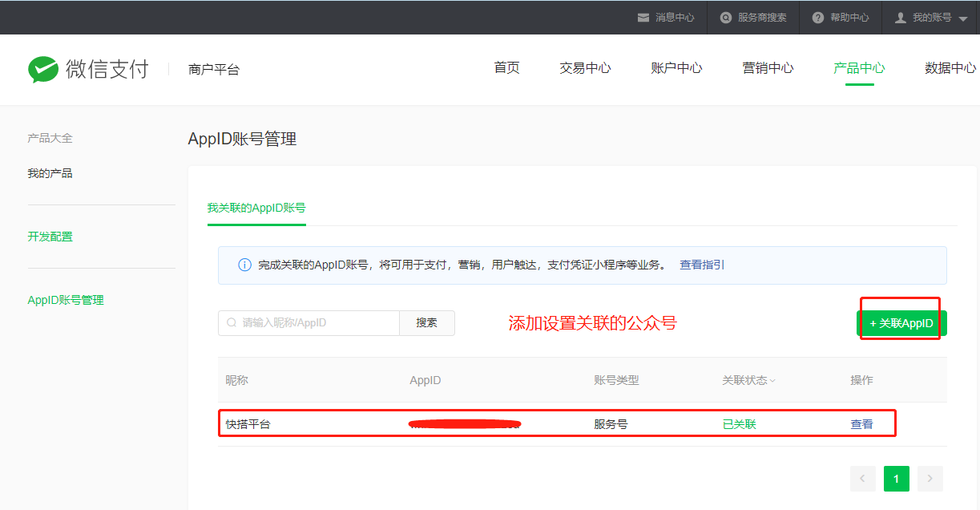Image resolution: width=980 pixels, height=510 pixels.
Task: Open the 消息中心 envelope icon
Action: (x=643, y=18)
